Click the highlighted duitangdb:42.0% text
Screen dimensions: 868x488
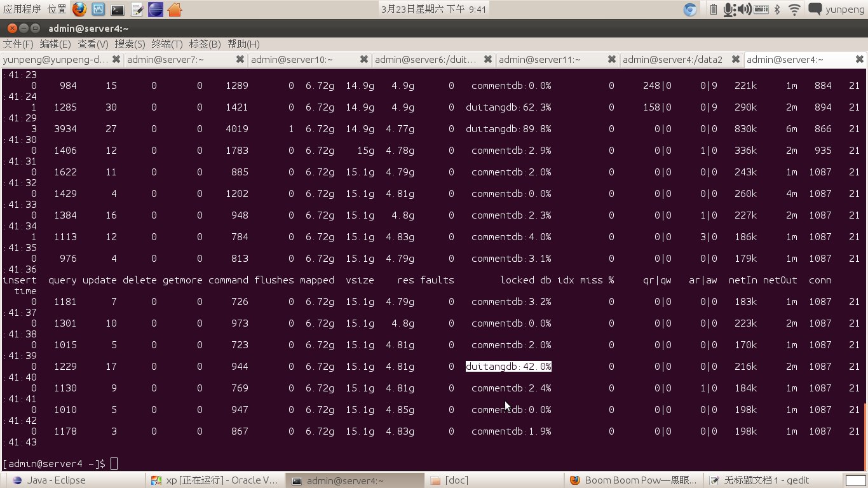coord(508,367)
